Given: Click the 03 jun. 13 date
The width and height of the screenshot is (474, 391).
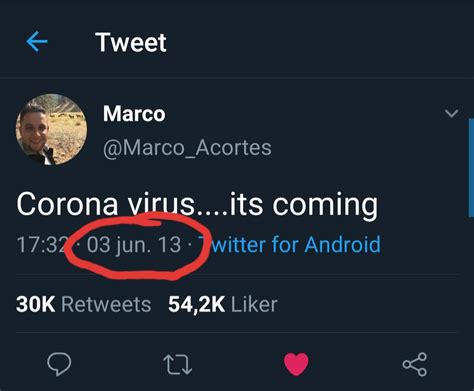Looking at the screenshot, I should click(x=134, y=245).
